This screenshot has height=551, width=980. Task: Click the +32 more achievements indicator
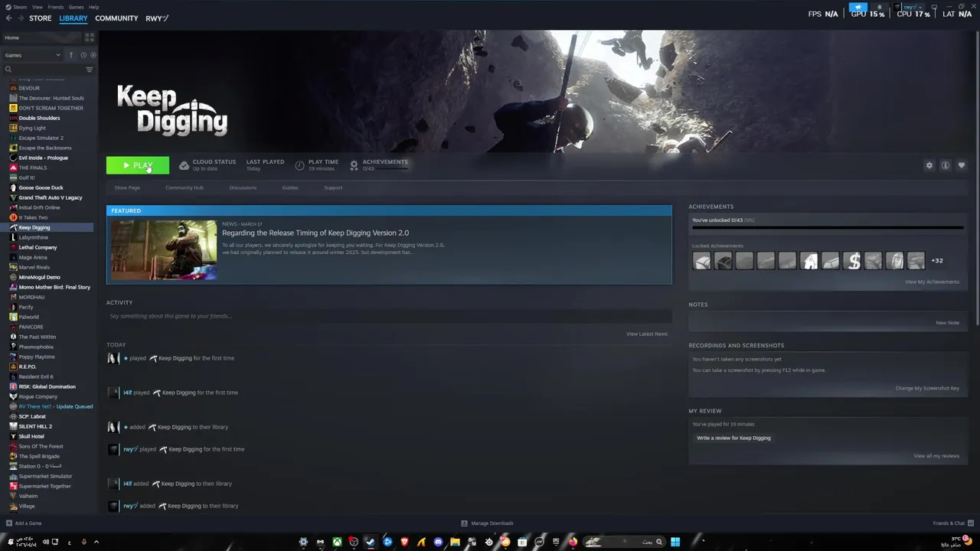(x=937, y=261)
